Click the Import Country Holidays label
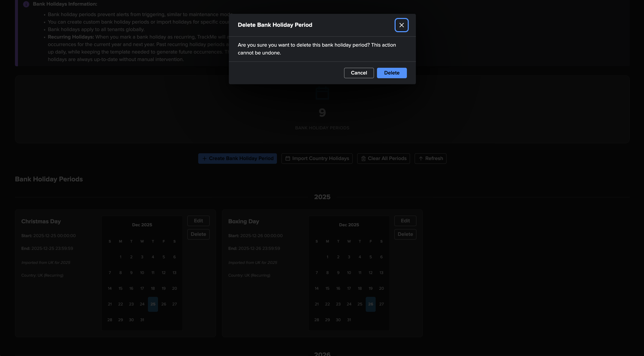This screenshot has height=356, width=644. (x=320, y=158)
